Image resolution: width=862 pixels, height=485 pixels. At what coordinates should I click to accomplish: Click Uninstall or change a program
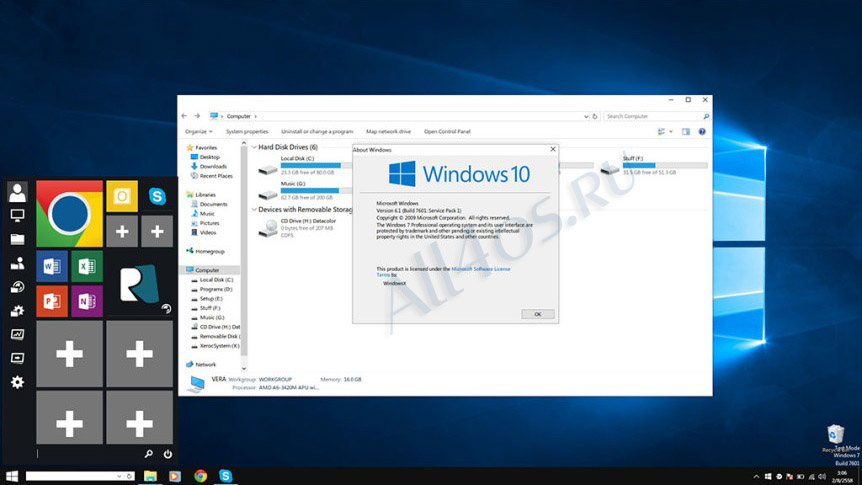tap(317, 132)
